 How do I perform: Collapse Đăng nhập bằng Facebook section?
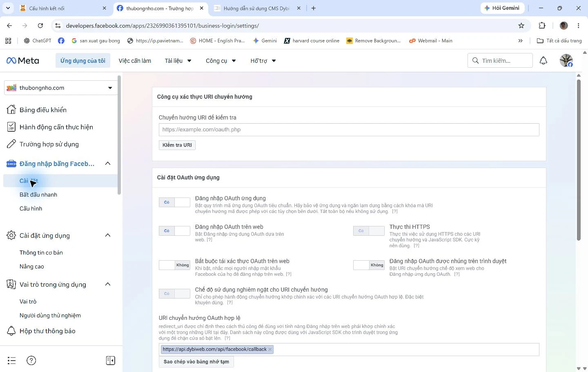108,164
